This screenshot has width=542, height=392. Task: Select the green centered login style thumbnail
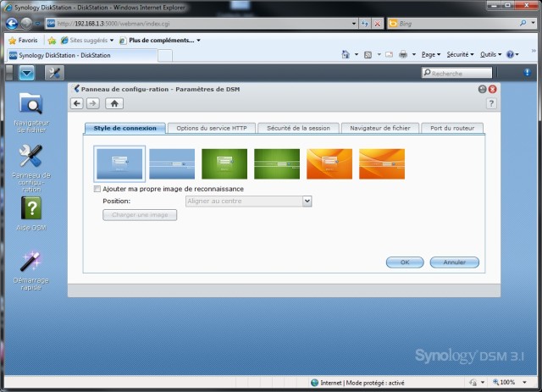[x=224, y=164]
